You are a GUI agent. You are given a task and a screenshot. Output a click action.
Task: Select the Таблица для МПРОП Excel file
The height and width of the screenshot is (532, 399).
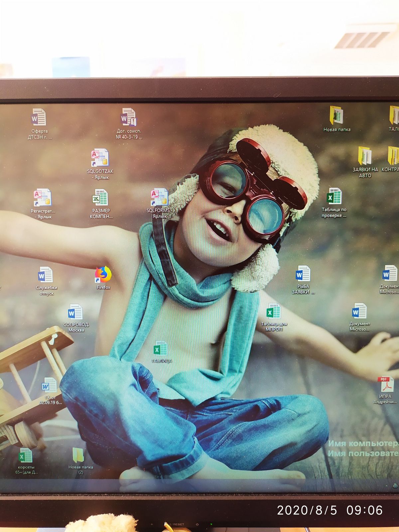tap(274, 318)
